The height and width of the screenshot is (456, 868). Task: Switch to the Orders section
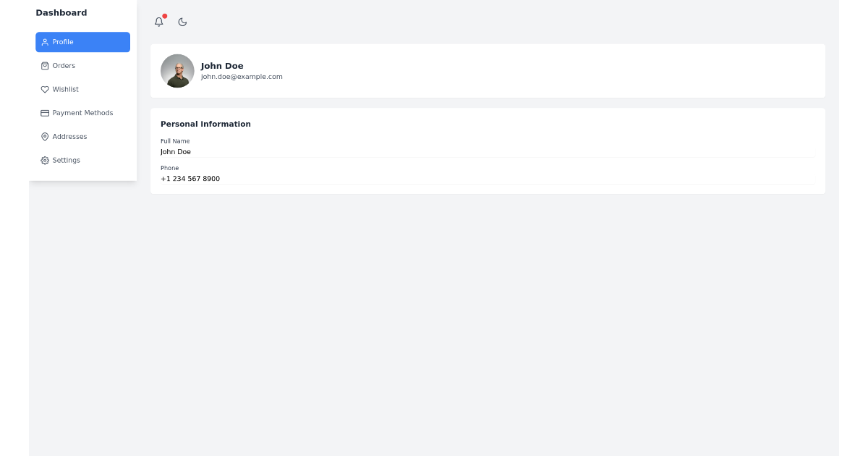coord(64,65)
